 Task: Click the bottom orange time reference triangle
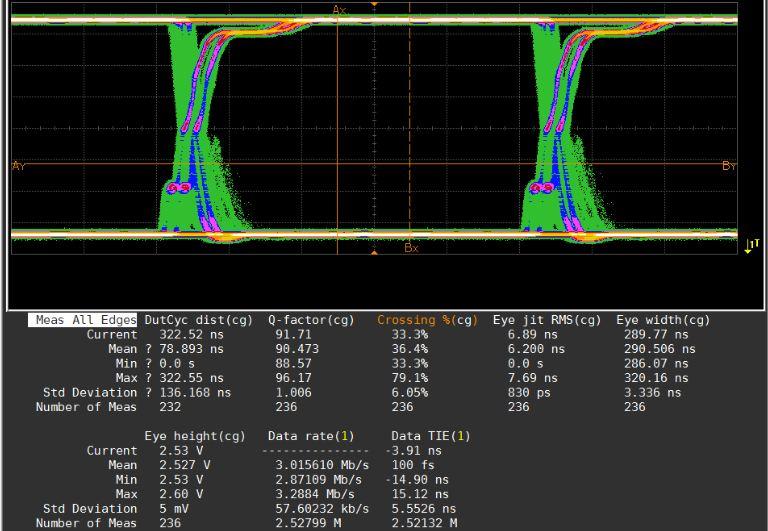(x=374, y=252)
